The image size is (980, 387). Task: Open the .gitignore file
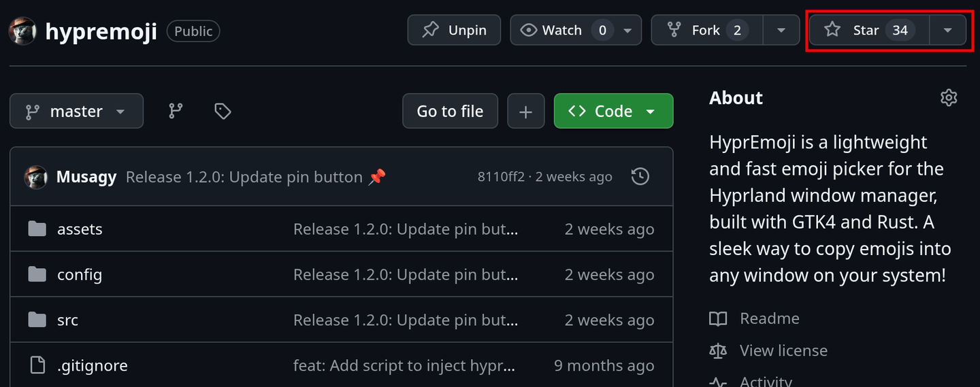93,365
